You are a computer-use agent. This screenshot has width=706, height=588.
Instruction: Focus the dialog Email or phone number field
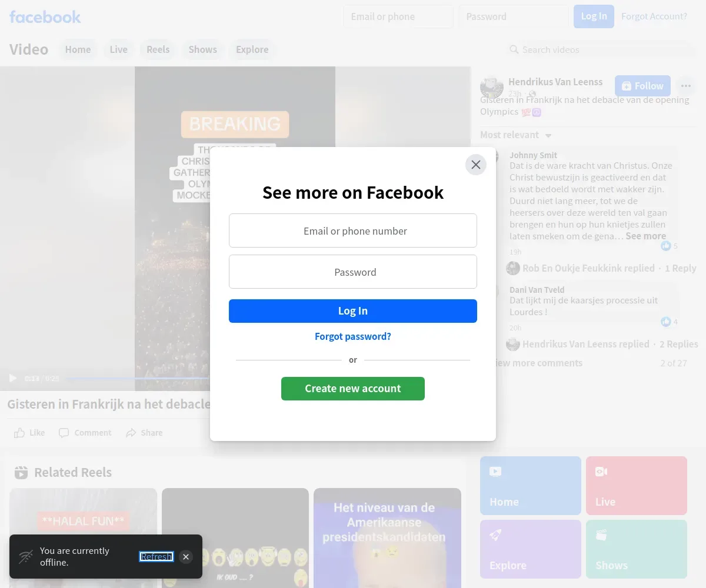(353, 230)
